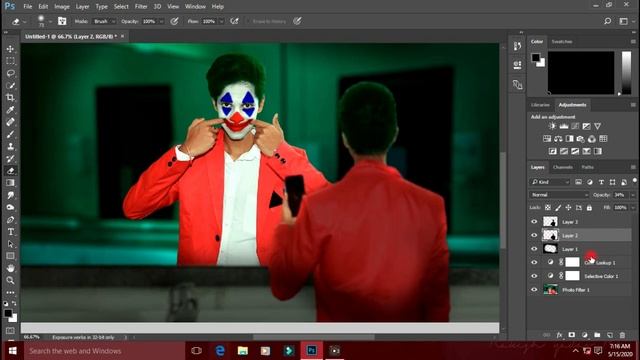Select the Clone Stamp tool
The width and height of the screenshot is (640, 360).
point(11,147)
